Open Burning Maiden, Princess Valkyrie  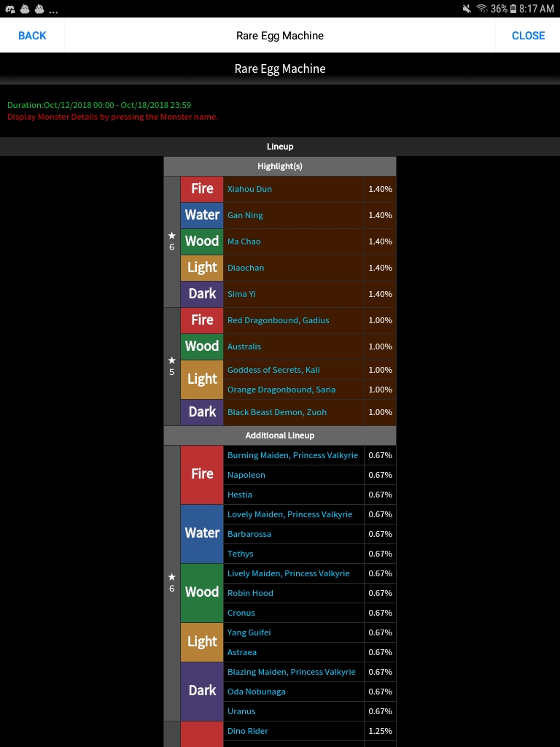(x=292, y=455)
